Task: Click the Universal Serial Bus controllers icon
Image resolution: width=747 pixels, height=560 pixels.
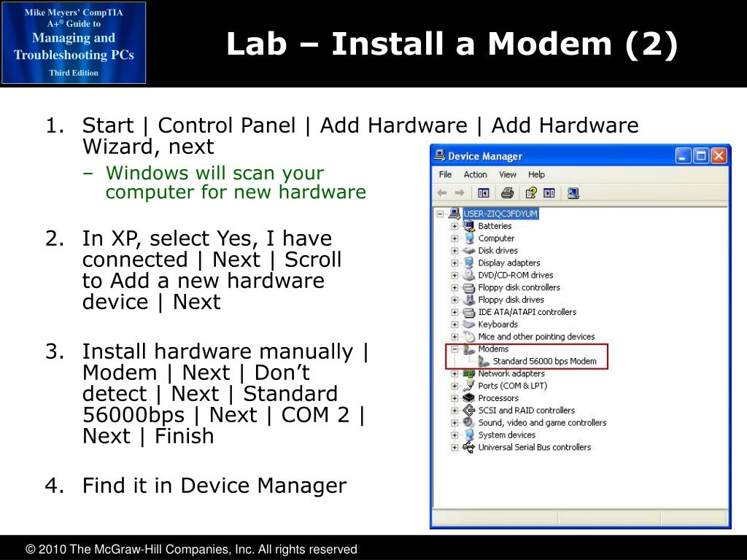Action: [x=469, y=447]
